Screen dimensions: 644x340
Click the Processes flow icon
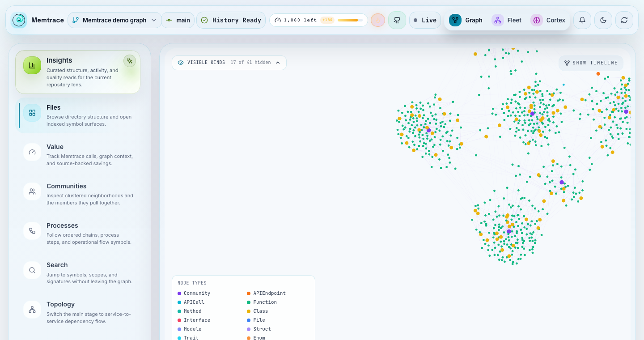click(32, 231)
